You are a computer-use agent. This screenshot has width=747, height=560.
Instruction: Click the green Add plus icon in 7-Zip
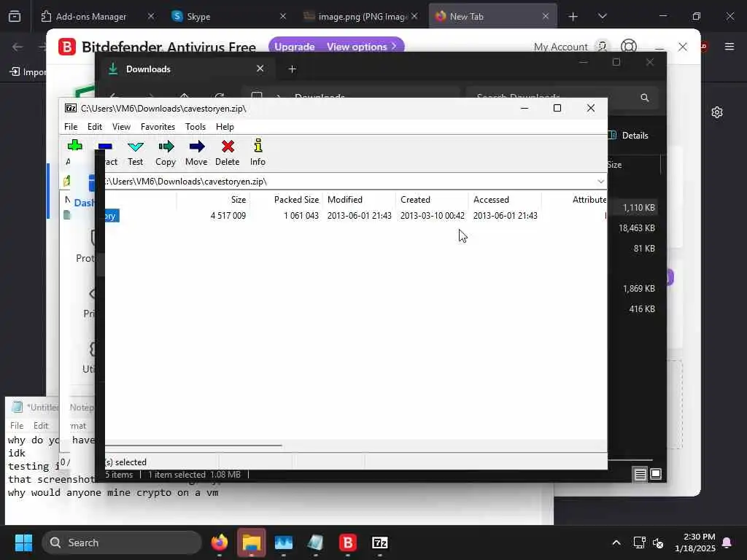[75, 146]
